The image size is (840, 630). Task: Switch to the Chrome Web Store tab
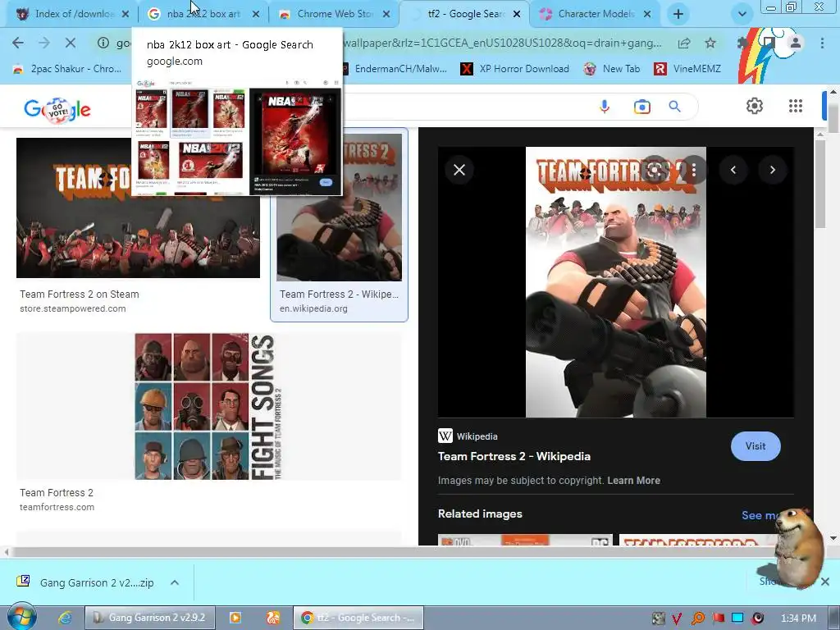[335, 14]
